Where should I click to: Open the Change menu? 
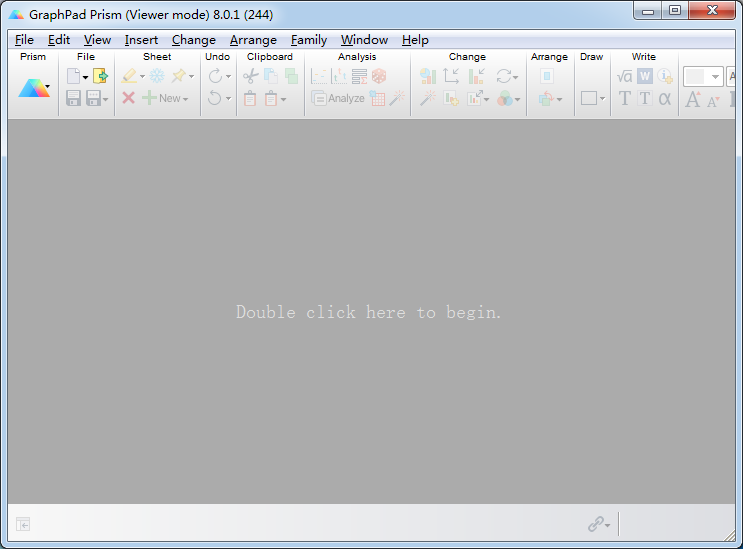point(194,40)
